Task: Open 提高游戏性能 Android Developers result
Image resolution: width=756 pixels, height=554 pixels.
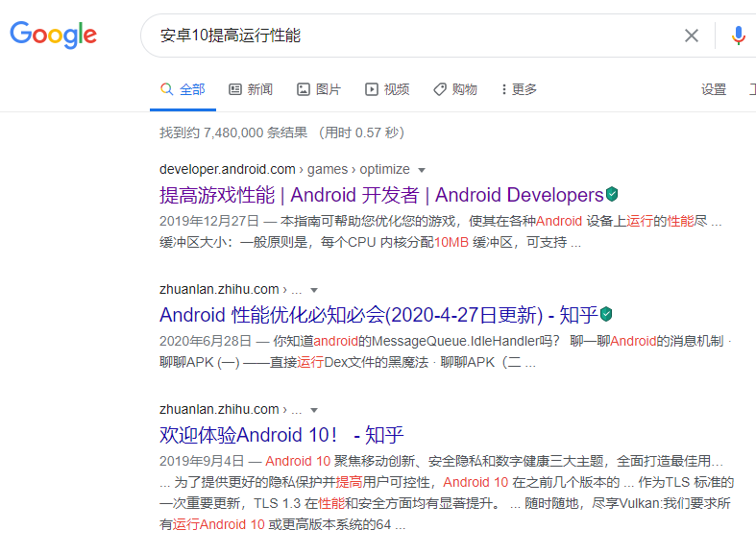Action: click(380, 195)
